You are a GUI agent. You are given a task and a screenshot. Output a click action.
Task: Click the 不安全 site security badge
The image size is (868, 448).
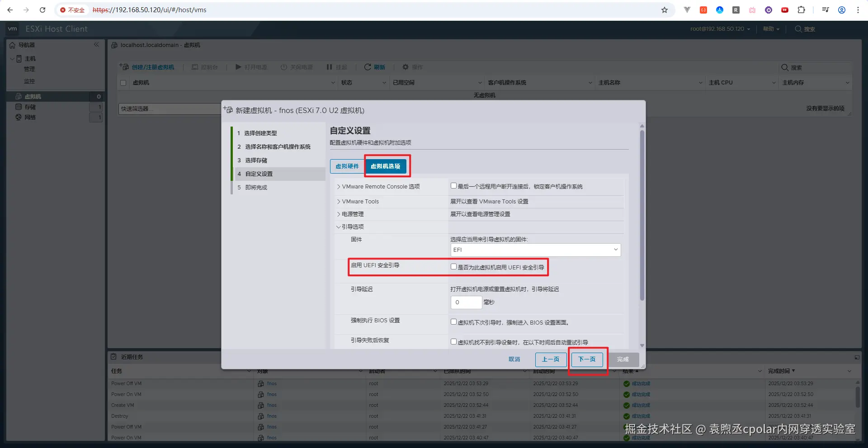point(72,10)
